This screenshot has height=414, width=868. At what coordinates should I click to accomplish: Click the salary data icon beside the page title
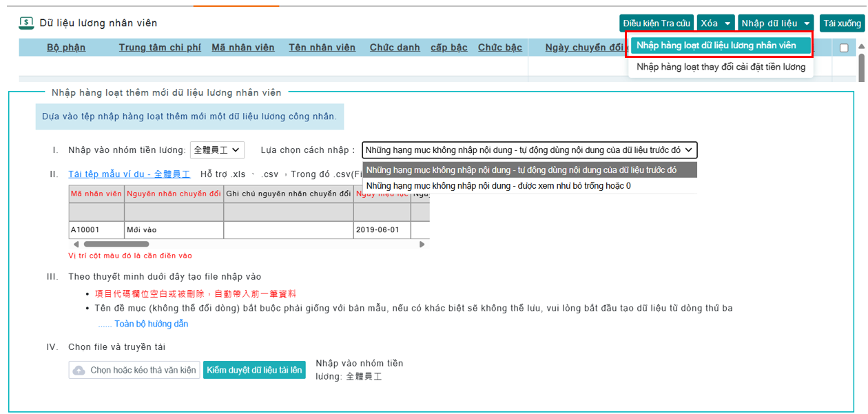click(26, 23)
